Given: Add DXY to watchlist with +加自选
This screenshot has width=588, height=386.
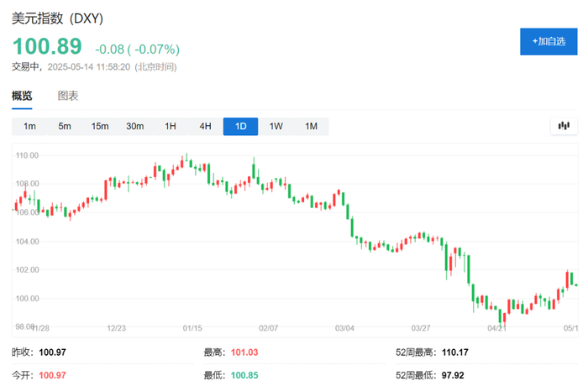Looking at the screenshot, I should pyautogui.click(x=549, y=42).
